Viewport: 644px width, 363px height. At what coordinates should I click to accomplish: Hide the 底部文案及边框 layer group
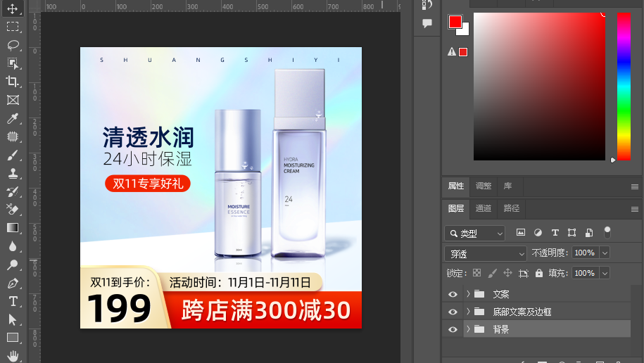(453, 312)
